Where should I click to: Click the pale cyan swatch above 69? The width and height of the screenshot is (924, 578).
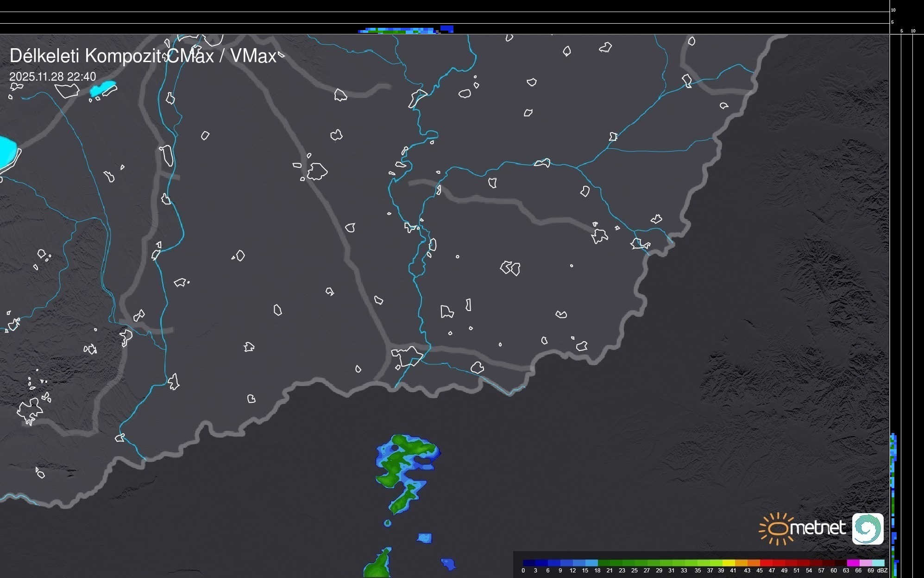tap(878, 563)
